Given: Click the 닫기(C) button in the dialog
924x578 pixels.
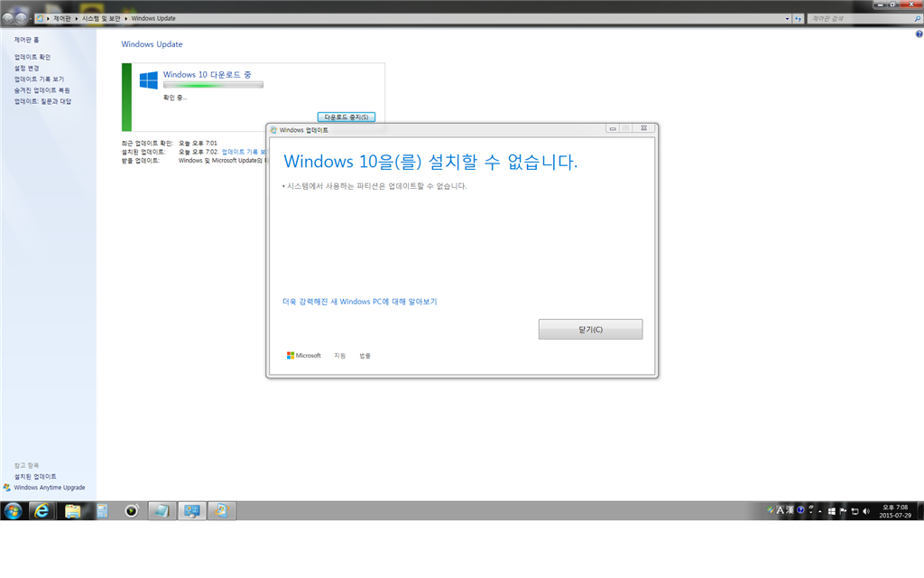Looking at the screenshot, I should tap(590, 329).
